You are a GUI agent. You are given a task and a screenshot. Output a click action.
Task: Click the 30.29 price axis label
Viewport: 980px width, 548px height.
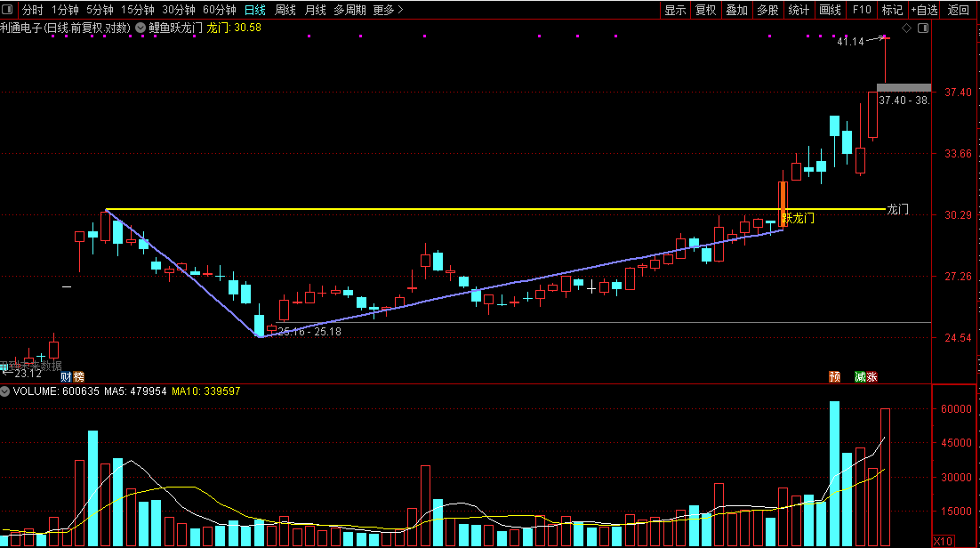(x=958, y=214)
